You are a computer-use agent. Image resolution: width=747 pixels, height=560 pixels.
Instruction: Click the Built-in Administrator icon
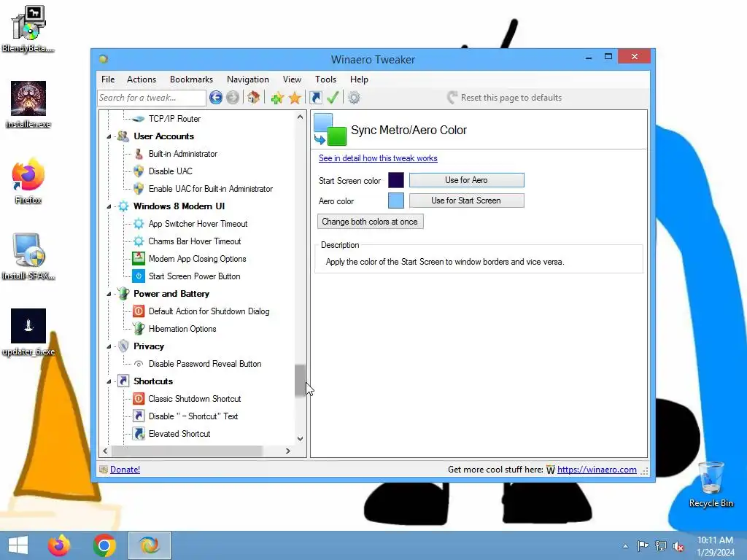(x=139, y=154)
